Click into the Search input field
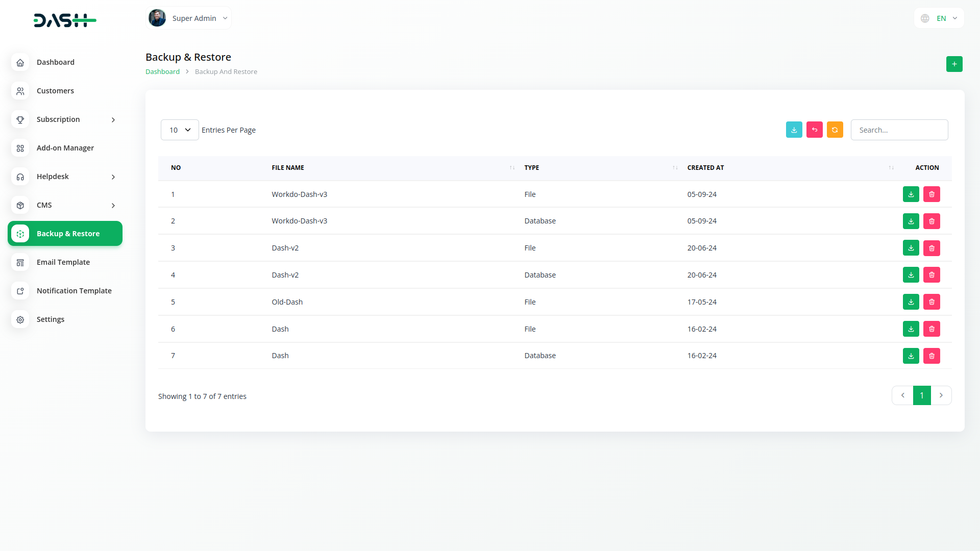The image size is (980, 551). tap(899, 130)
